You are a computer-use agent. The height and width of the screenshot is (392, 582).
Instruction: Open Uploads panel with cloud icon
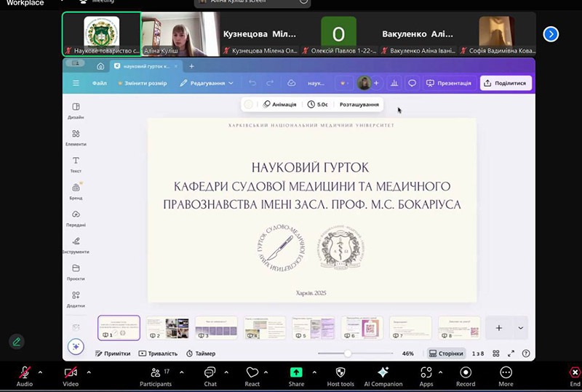click(x=76, y=217)
